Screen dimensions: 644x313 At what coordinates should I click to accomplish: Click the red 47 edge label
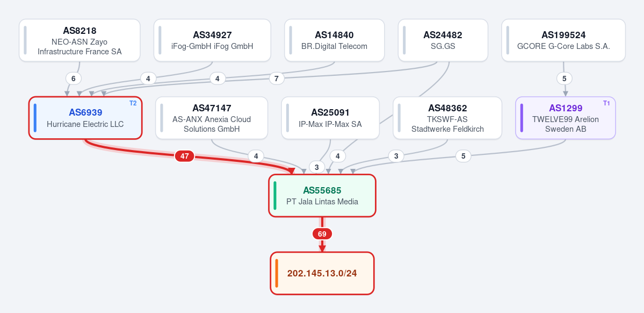click(x=184, y=156)
